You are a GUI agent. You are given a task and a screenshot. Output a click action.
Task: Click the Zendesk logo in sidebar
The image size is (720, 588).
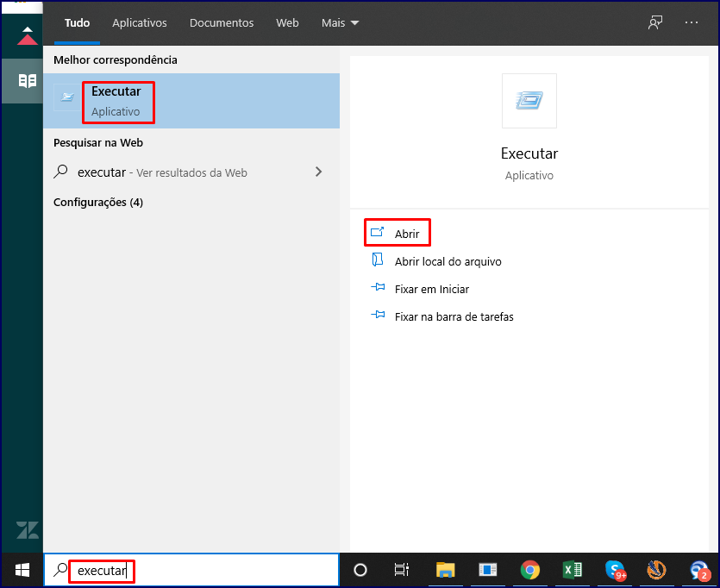point(27,530)
